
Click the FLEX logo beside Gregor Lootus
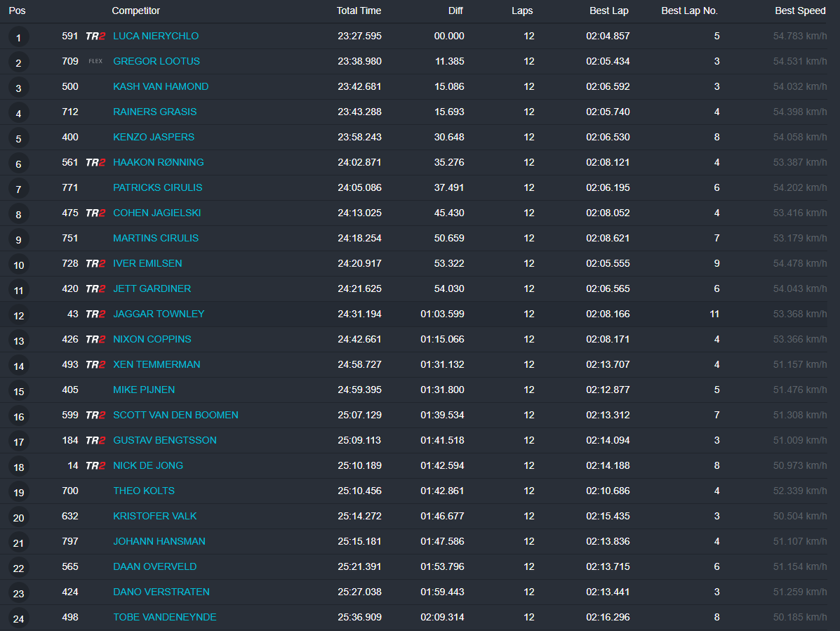(x=95, y=62)
